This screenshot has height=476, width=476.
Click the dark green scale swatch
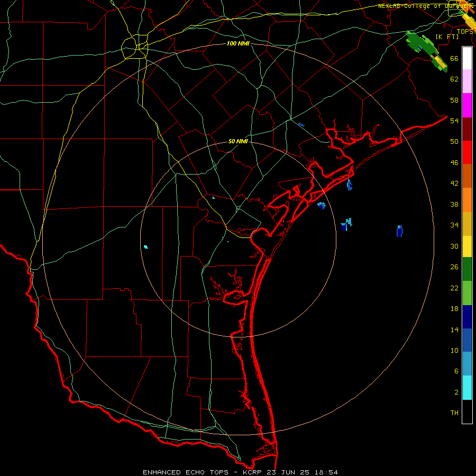pos(467,269)
